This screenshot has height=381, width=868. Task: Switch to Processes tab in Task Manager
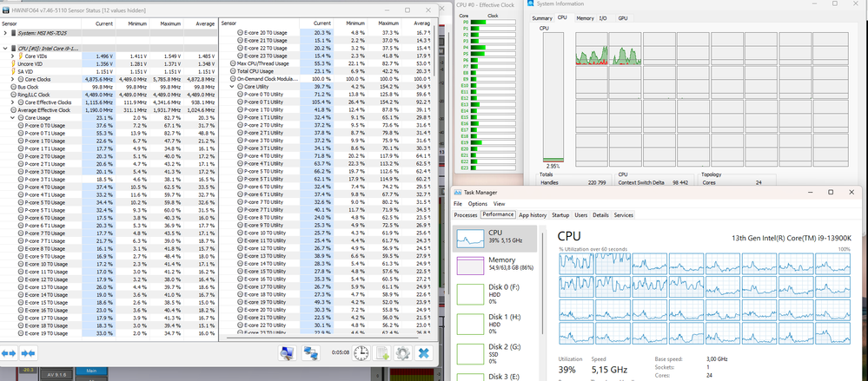tap(466, 214)
